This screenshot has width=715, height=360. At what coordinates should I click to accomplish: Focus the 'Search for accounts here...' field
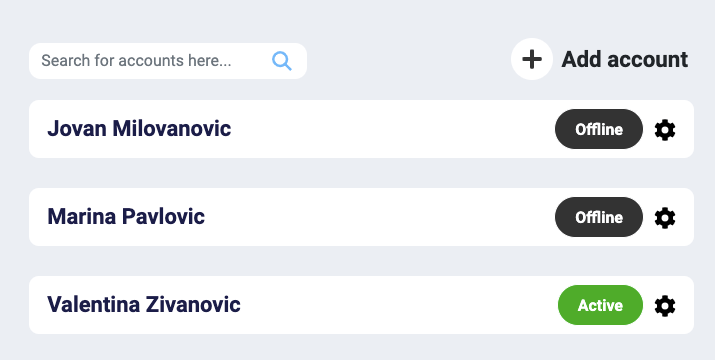(x=168, y=61)
